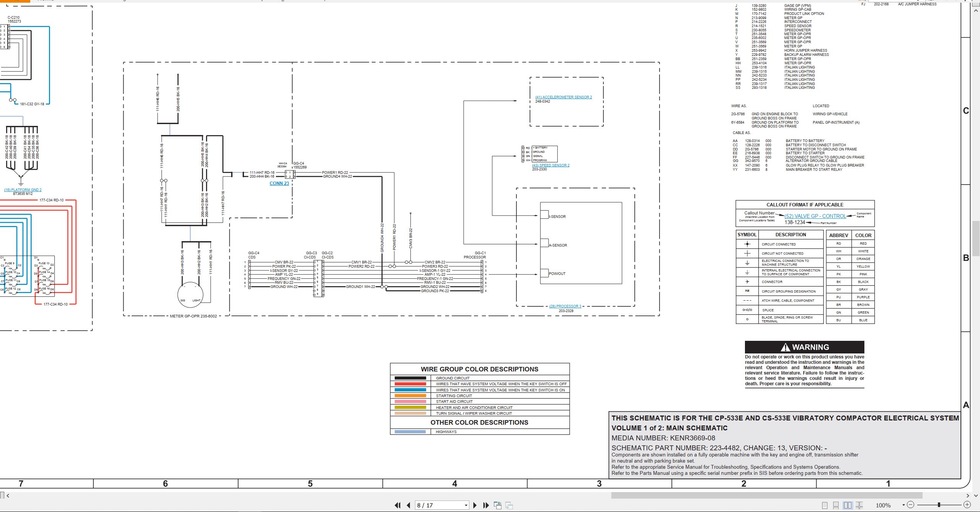
Task: Click the I-SENSOR label in processor
Action: [x=557, y=216]
